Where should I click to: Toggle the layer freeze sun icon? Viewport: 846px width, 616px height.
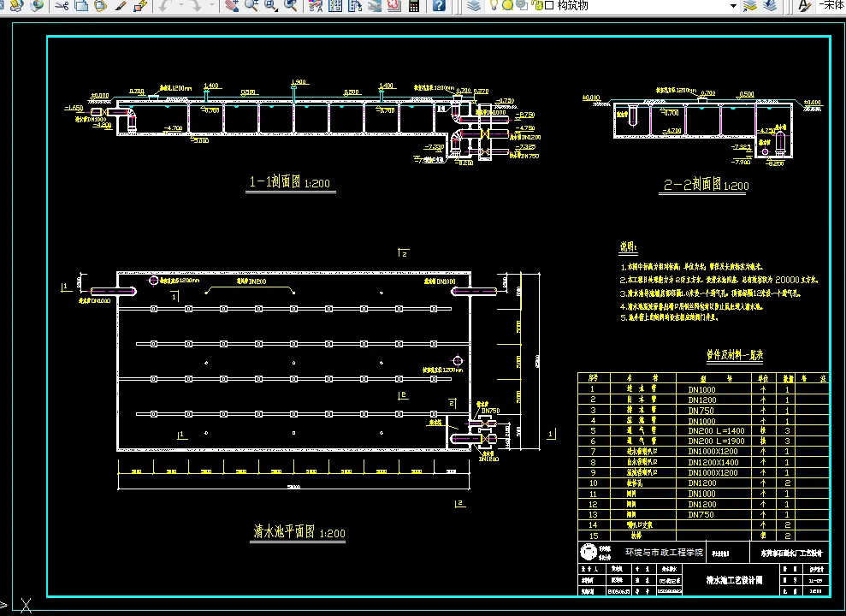pos(507,5)
